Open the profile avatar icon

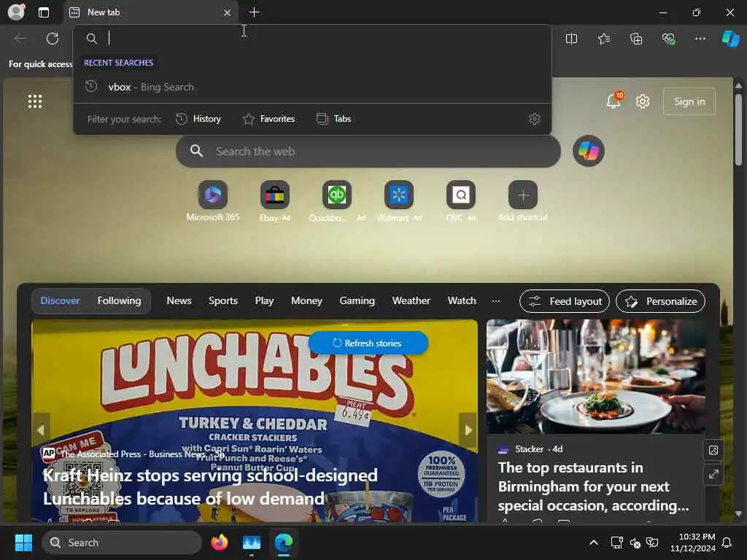(x=16, y=12)
